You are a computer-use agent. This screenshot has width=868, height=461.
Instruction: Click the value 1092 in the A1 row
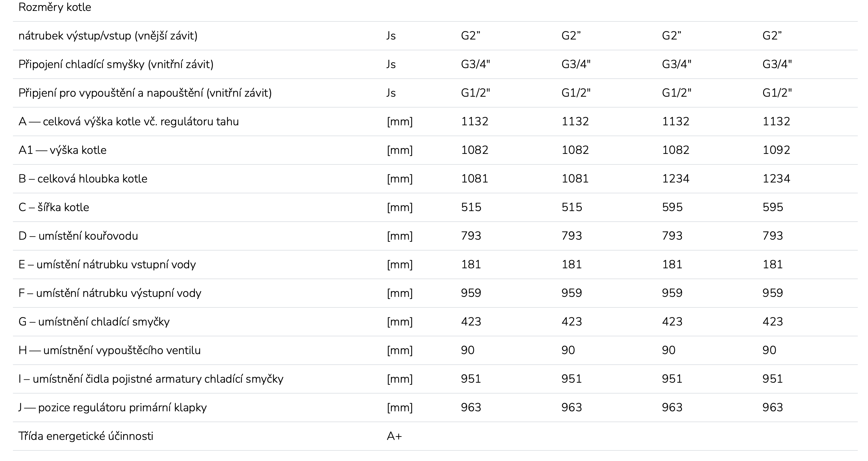[x=776, y=150]
